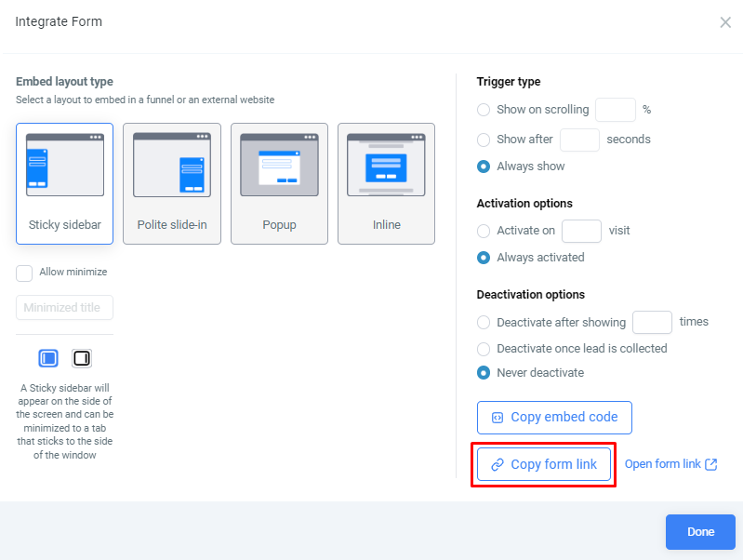Select the Inline layout option
Screen dimensions: 743x560
[386, 183]
